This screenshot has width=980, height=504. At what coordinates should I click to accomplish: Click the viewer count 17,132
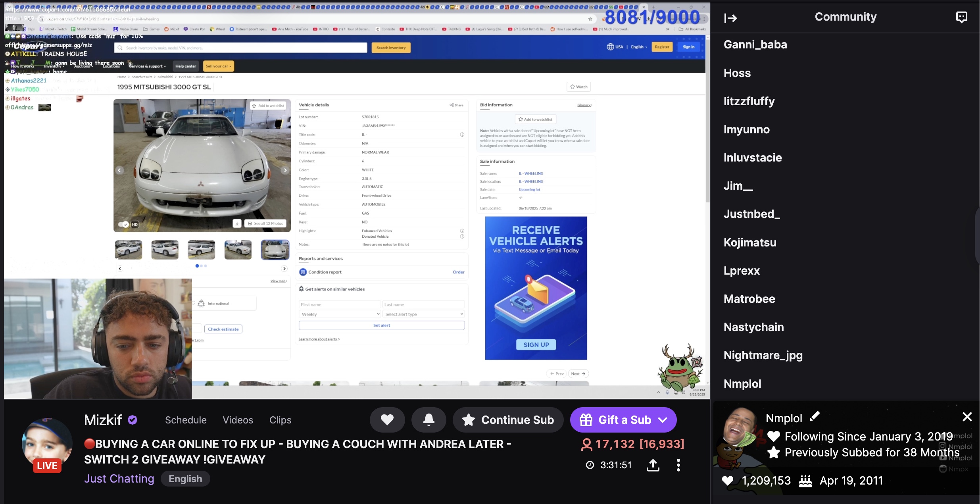point(615,444)
